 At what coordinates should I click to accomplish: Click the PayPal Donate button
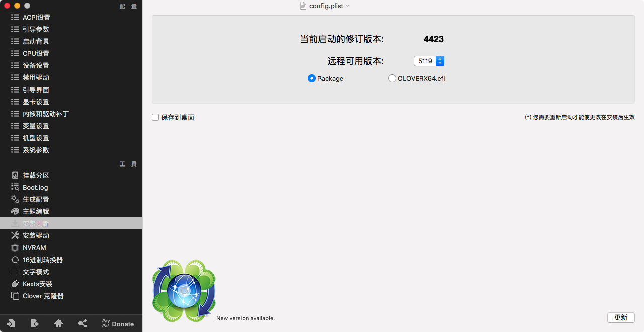[x=118, y=324]
